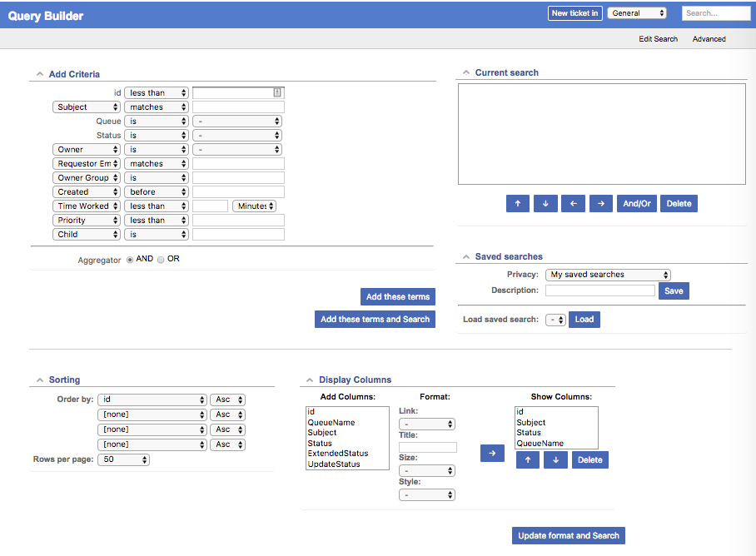This screenshot has height=556, width=756.
Task: Open the Advanced tab
Action: [709, 38]
